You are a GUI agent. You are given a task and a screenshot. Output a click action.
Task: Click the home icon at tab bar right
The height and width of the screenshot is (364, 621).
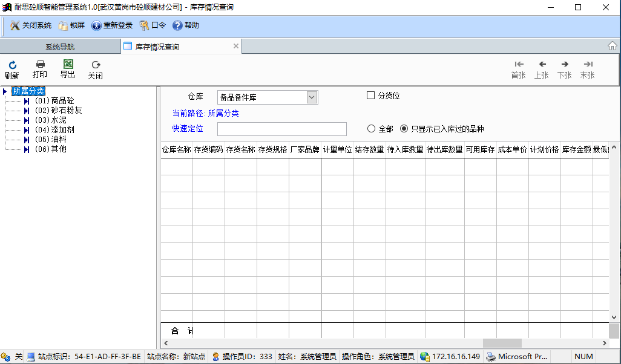click(x=613, y=47)
